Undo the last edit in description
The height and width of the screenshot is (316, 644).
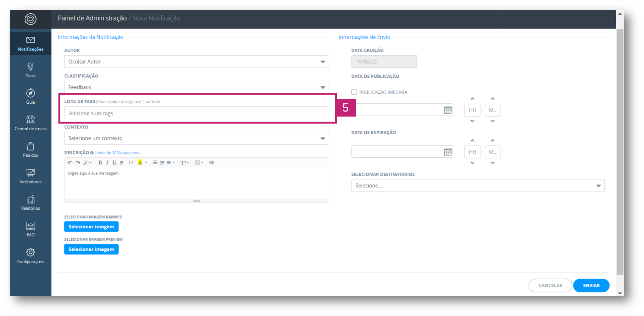[x=70, y=162]
